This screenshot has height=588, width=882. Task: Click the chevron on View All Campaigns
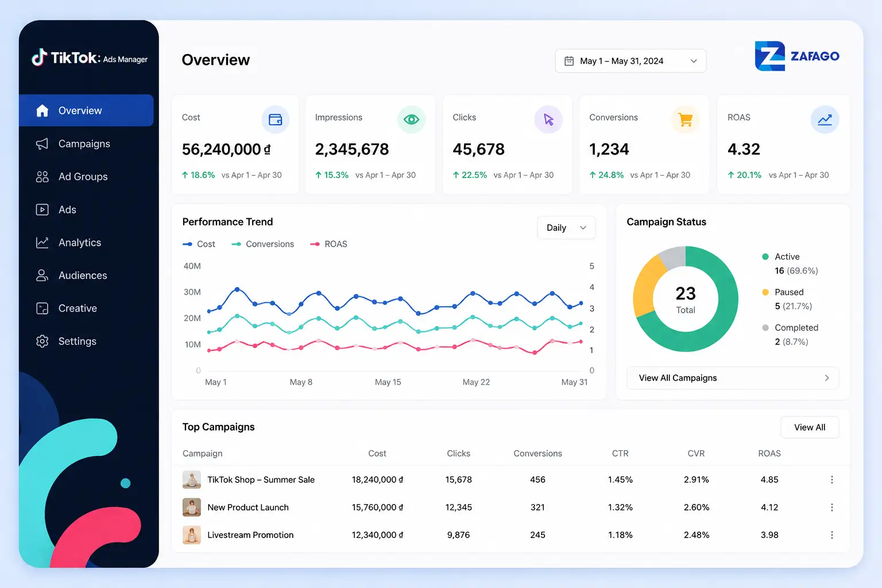pos(827,378)
